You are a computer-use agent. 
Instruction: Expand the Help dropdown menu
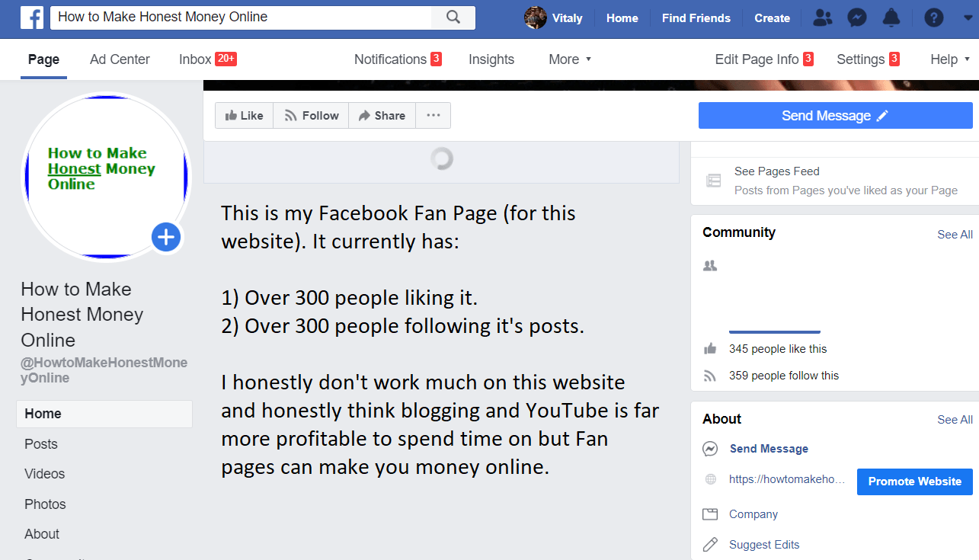(x=950, y=59)
